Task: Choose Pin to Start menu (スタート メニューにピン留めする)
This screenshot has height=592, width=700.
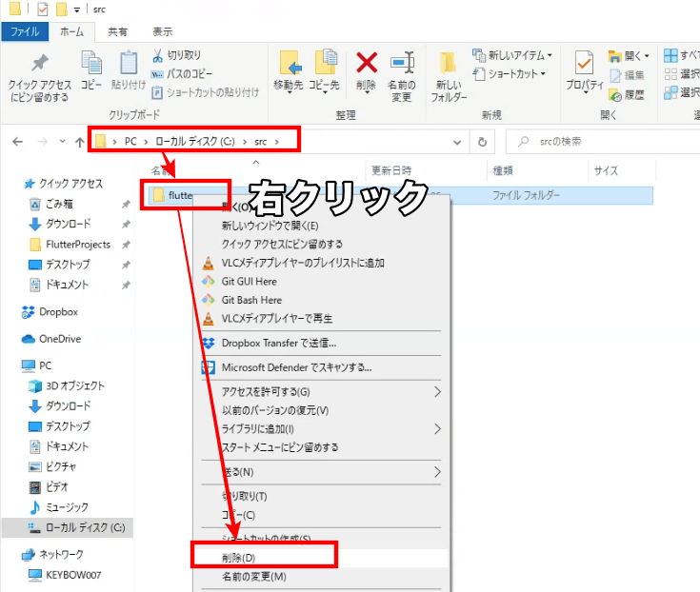Action: (x=322, y=447)
